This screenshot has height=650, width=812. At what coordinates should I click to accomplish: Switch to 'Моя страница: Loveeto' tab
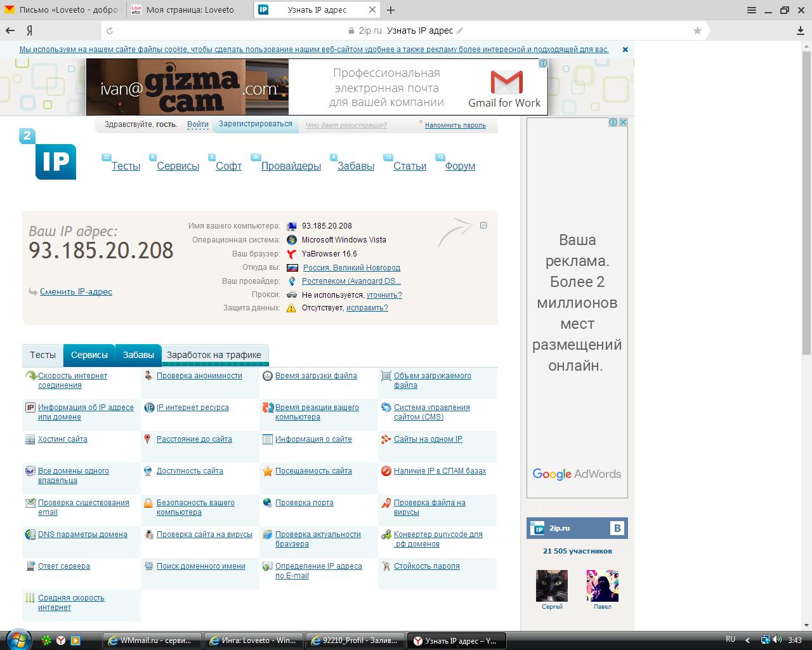190,10
